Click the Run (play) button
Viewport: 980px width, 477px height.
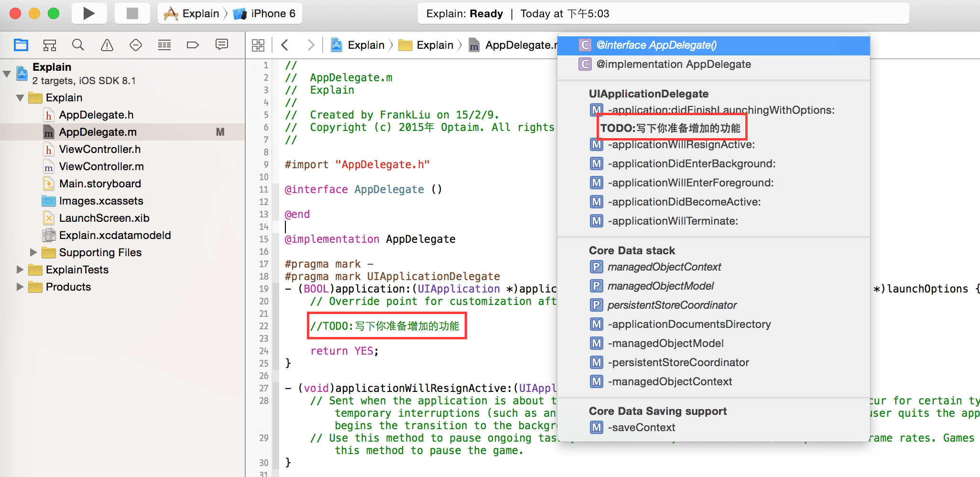pyautogui.click(x=88, y=13)
